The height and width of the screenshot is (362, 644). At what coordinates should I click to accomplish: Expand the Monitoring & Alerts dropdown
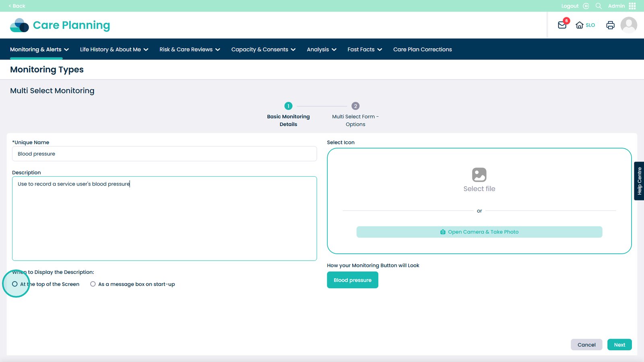click(39, 49)
